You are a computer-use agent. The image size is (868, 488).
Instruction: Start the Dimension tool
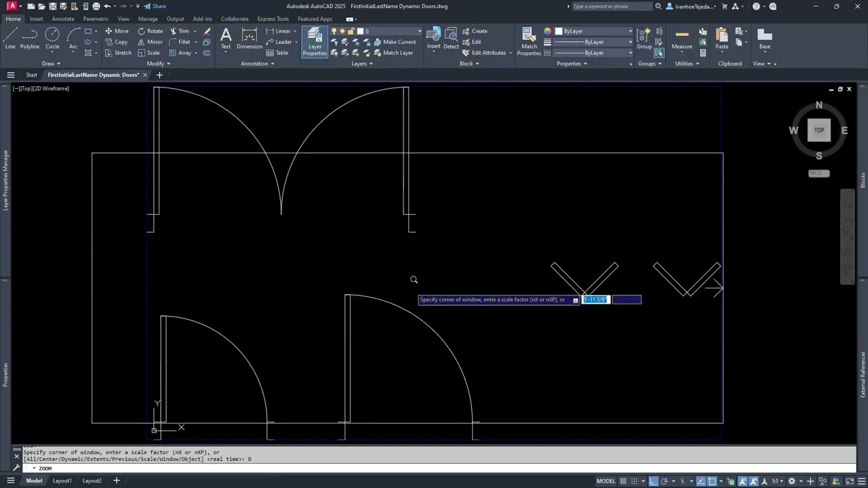click(x=250, y=38)
